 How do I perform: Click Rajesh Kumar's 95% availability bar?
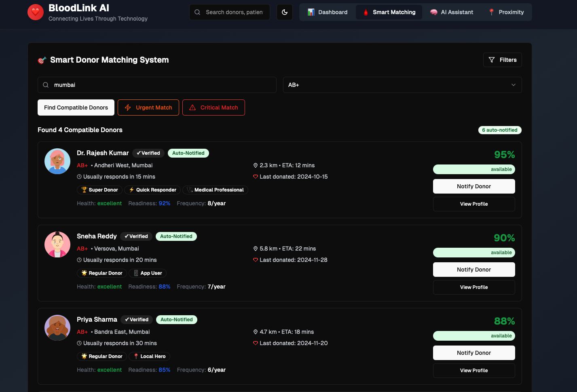tap(474, 169)
